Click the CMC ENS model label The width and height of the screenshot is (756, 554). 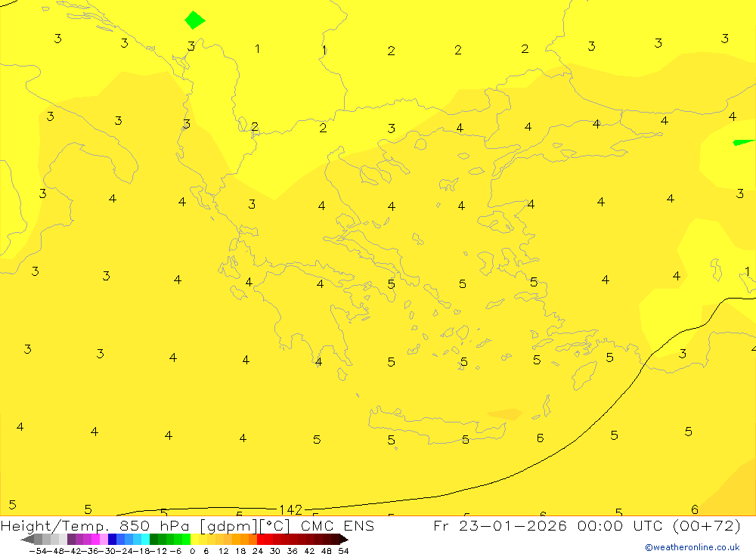coord(337,526)
